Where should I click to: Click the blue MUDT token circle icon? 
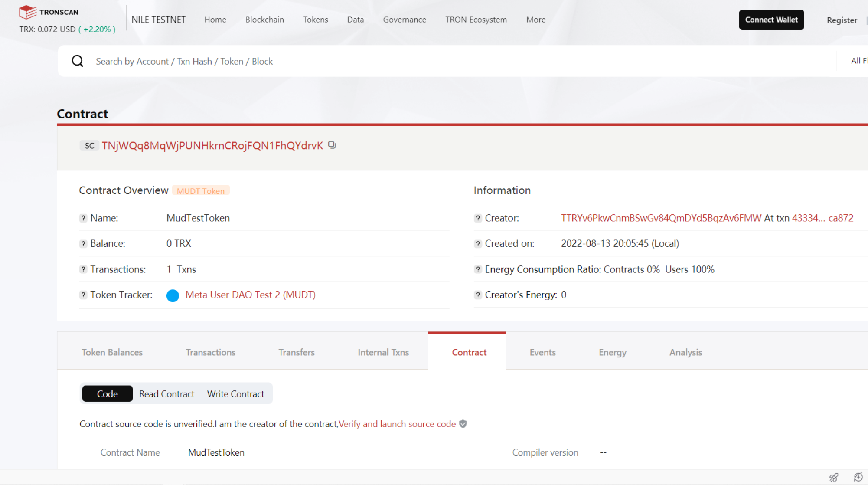[x=173, y=295]
